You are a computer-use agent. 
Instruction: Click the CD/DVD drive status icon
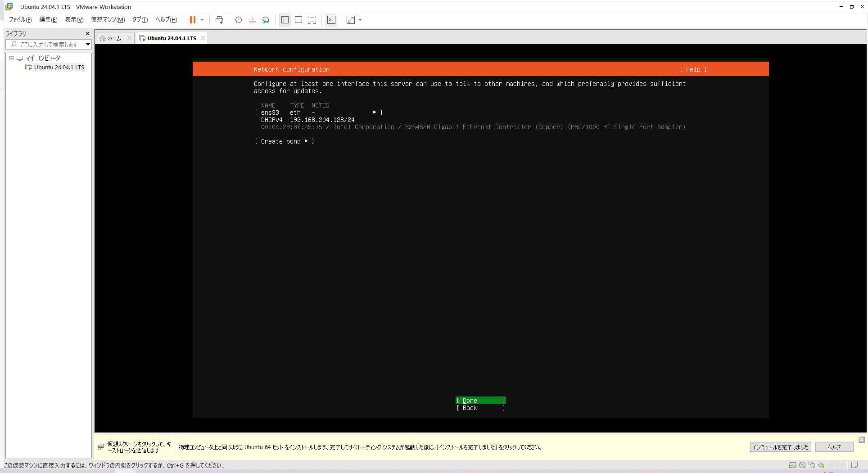coord(802,465)
